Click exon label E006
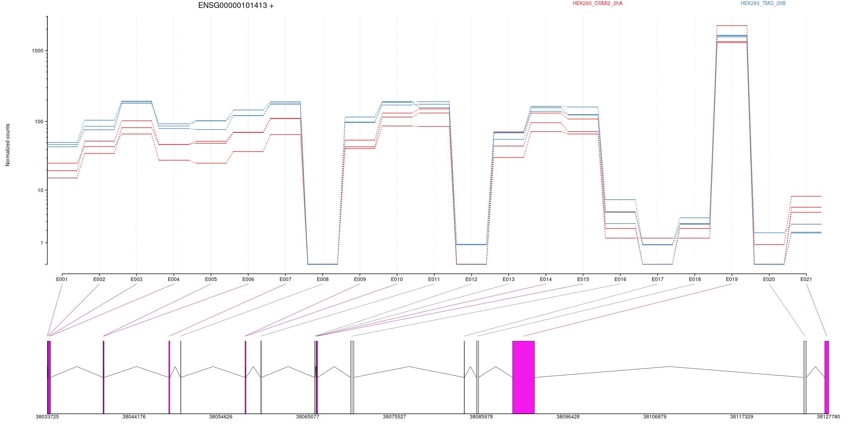The width and height of the screenshot is (868, 434). [248, 280]
